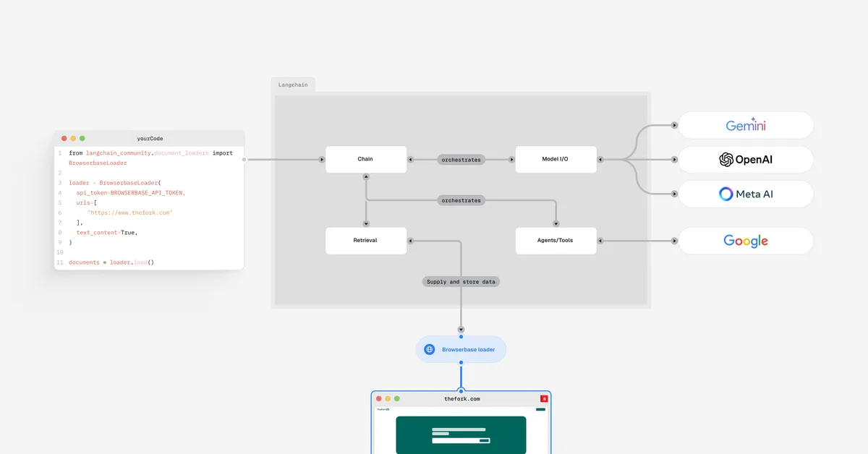Switch to the Langchain tab

click(x=293, y=85)
